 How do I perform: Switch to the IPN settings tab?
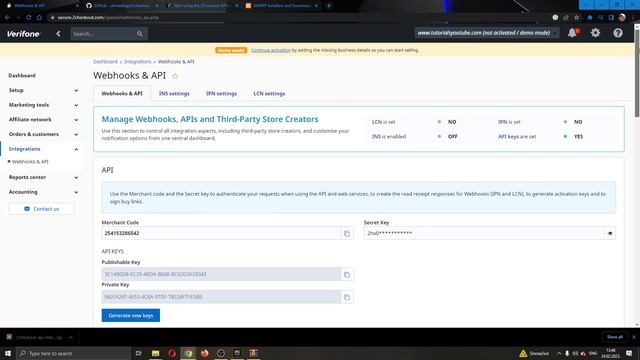221,93
